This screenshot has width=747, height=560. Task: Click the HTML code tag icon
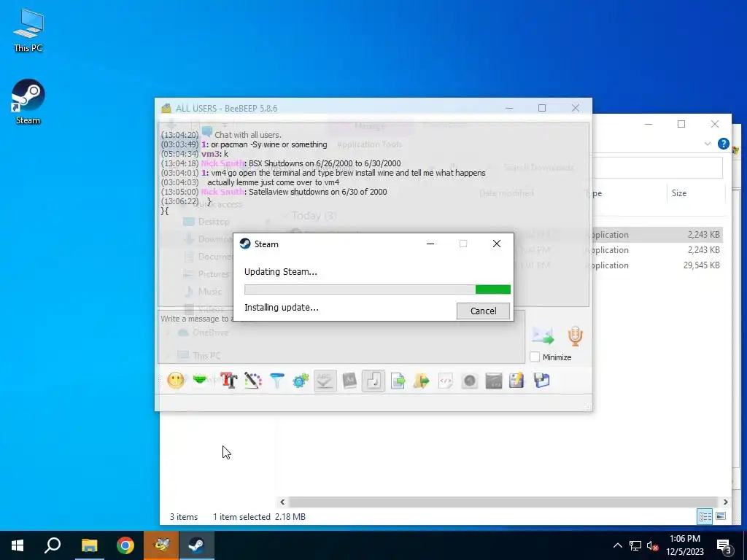click(446, 381)
